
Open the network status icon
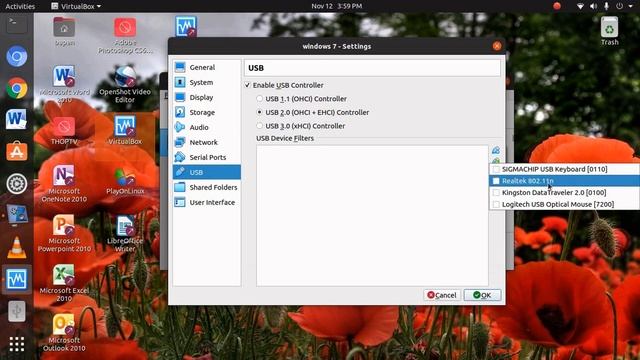pos(580,6)
